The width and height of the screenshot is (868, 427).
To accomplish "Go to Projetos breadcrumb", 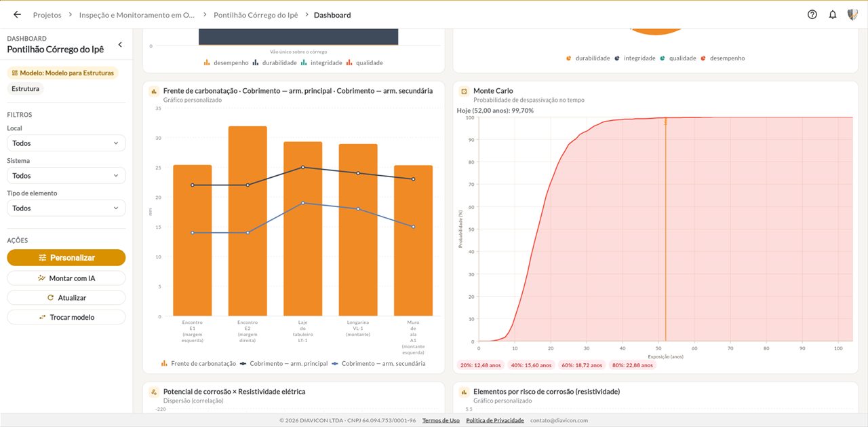I will (47, 15).
